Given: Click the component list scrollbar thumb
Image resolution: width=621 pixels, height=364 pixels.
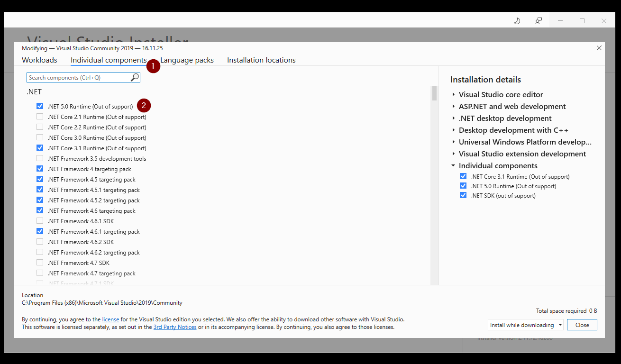Looking at the screenshot, I should (x=434, y=93).
